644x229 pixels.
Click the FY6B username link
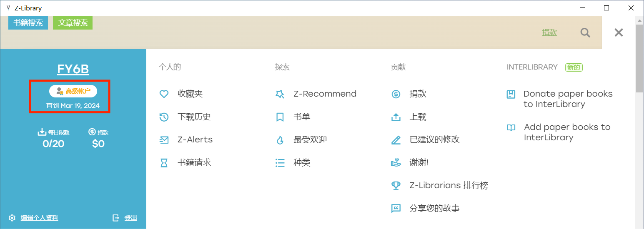(x=73, y=69)
